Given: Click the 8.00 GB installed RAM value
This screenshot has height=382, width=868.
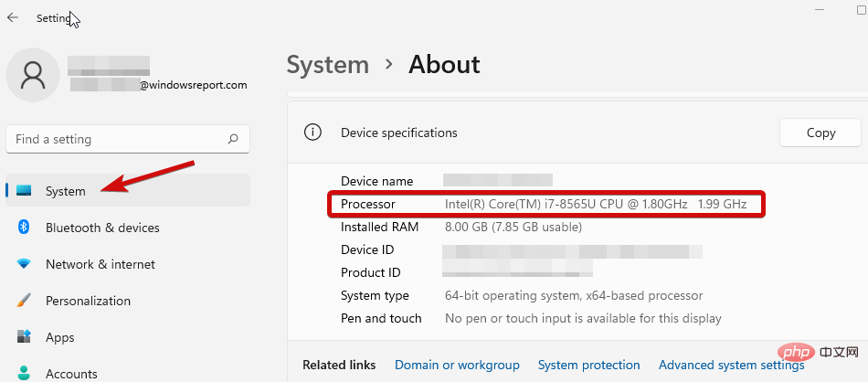Looking at the screenshot, I should [x=513, y=227].
